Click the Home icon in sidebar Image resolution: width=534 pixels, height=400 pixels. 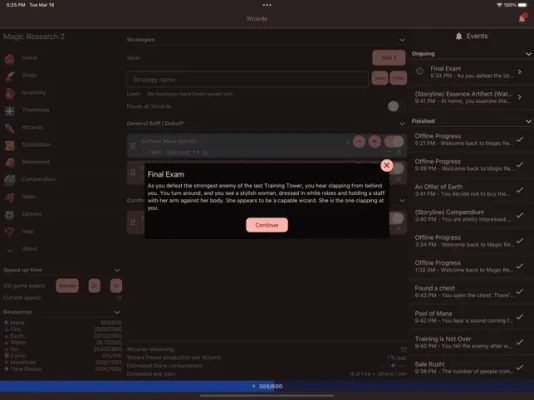[x=10, y=59]
